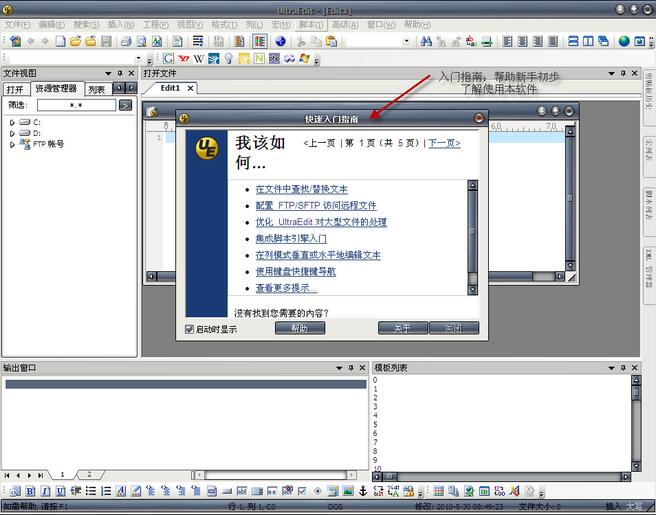Open the 查看更多提示 link
656x515 pixels.
286,288
